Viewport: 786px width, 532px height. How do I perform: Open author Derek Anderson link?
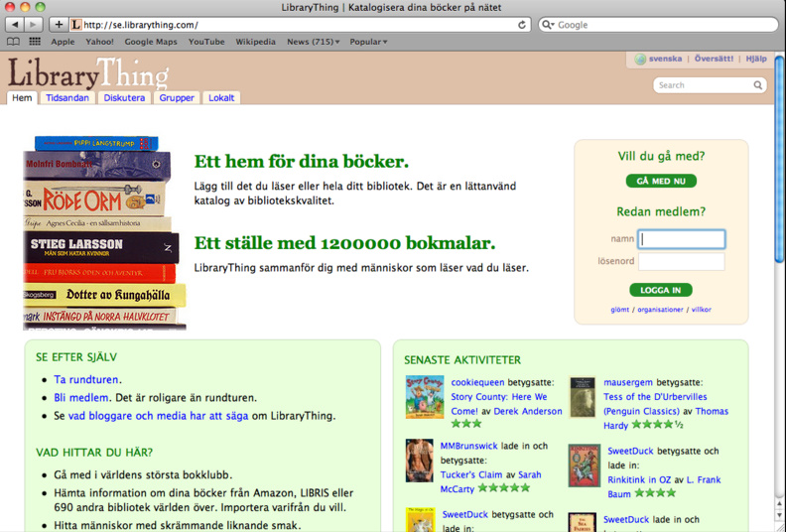528,411
